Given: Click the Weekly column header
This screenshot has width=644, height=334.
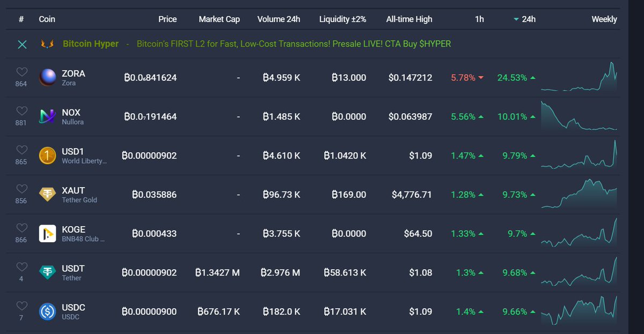Looking at the screenshot, I should tap(604, 19).
